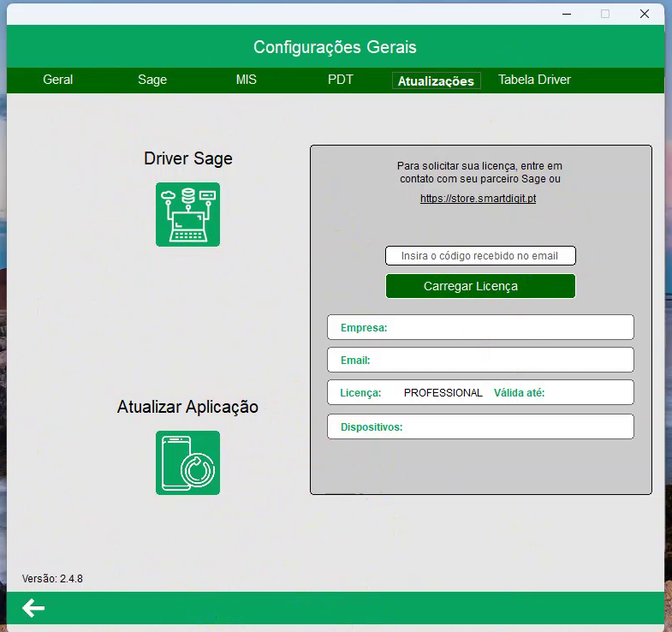Open the store.smartdigit.pt link

(x=478, y=199)
